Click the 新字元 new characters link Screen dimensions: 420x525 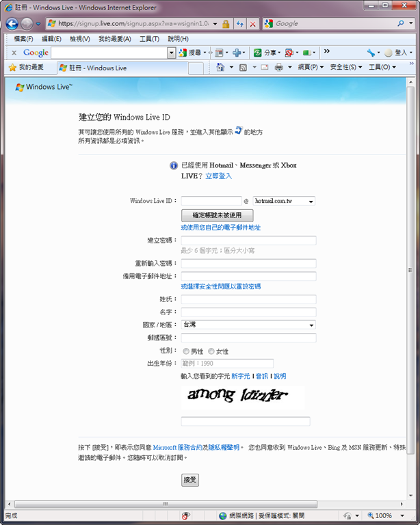(x=241, y=377)
